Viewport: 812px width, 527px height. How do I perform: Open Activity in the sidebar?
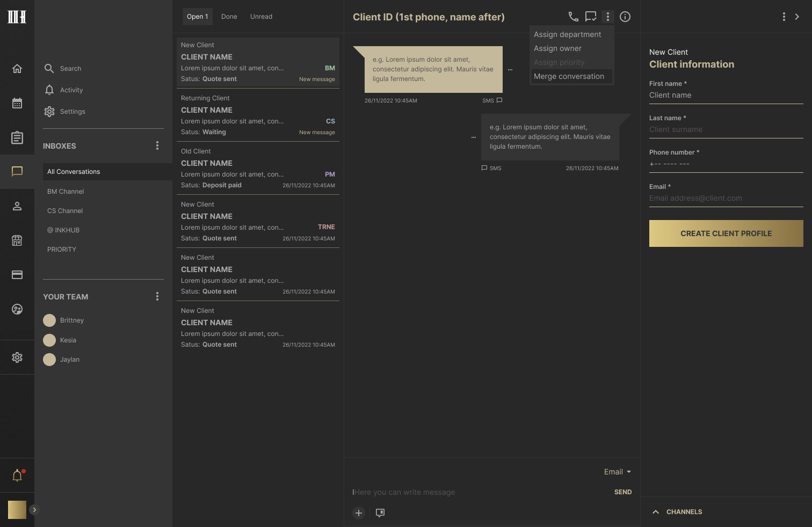coord(64,90)
